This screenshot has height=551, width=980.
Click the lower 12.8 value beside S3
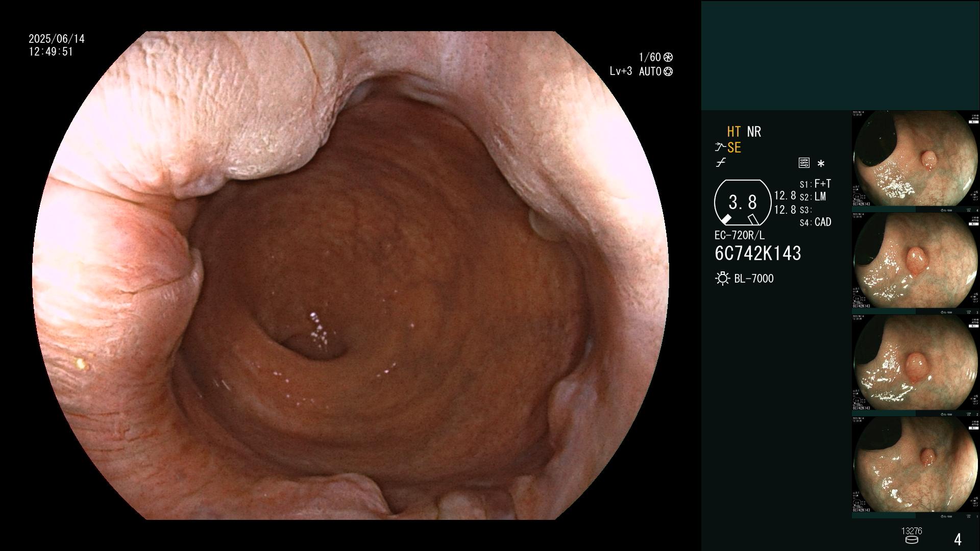(785, 209)
